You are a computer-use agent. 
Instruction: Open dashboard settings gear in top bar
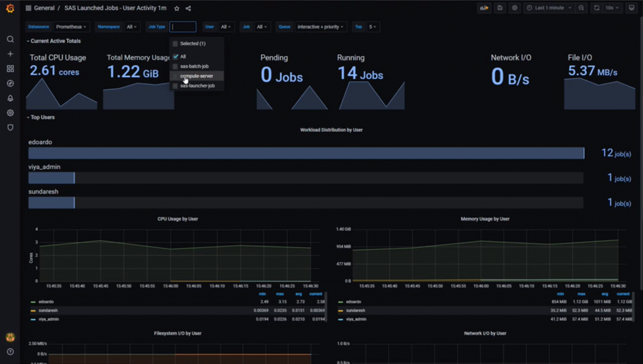pos(515,8)
